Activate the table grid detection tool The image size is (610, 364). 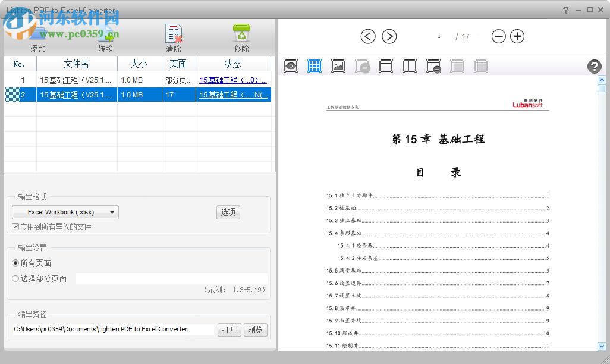click(x=314, y=65)
